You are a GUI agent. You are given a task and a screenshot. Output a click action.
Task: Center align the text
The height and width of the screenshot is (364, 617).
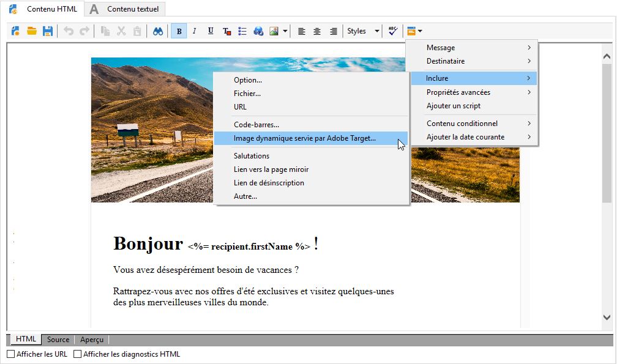click(x=317, y=31)
